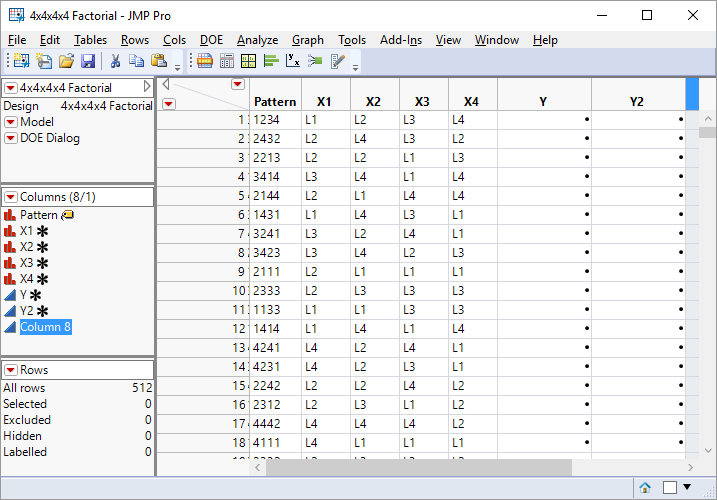Open the Add-Ins menu
This screenshot has height=500, width=717.
click(401, 40)
